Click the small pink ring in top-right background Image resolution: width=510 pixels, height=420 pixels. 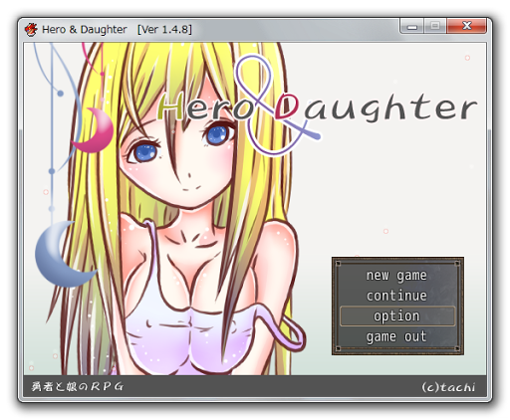(x=467, y=58)
